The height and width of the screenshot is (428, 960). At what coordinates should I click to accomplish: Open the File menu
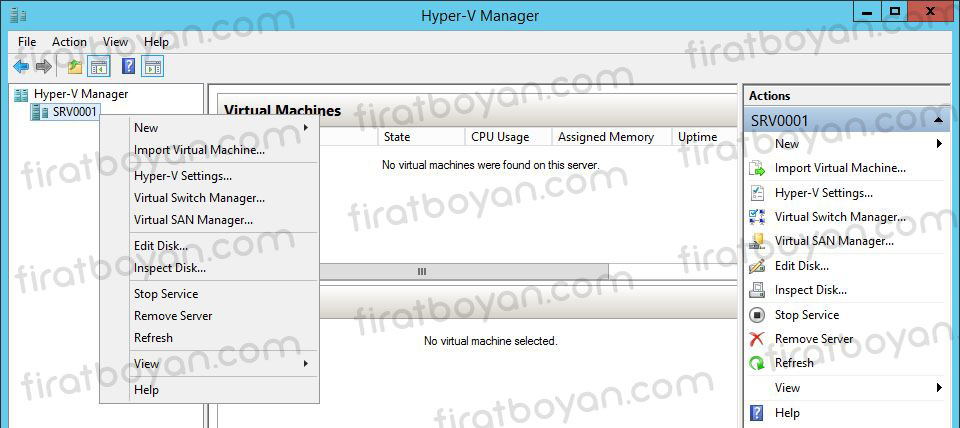pyautogui.click(x=27, y=42)
